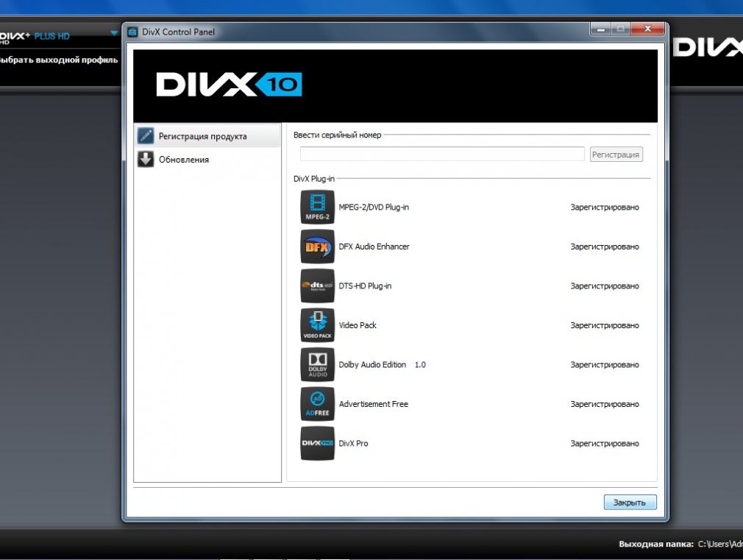Viewport: 743px width, 560px height.
Task: Click the DivX Plus HD logo in converter window
Action: [35, 37]
